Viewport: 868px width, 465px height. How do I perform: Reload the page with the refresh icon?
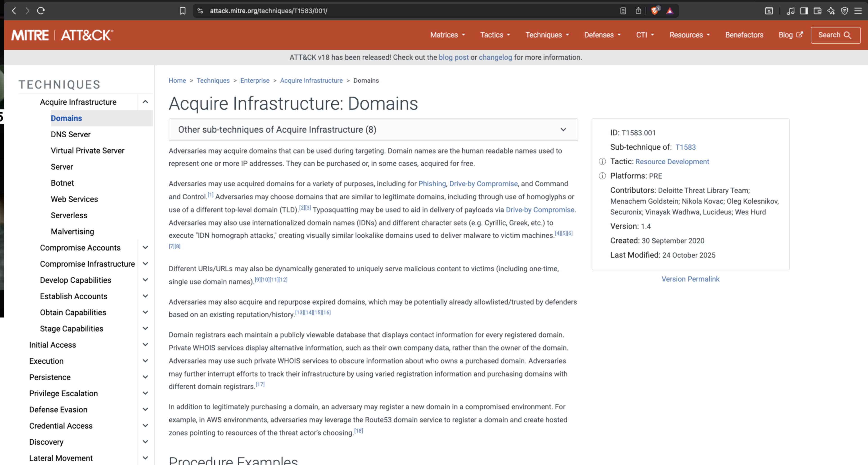[x=41, y=11]
